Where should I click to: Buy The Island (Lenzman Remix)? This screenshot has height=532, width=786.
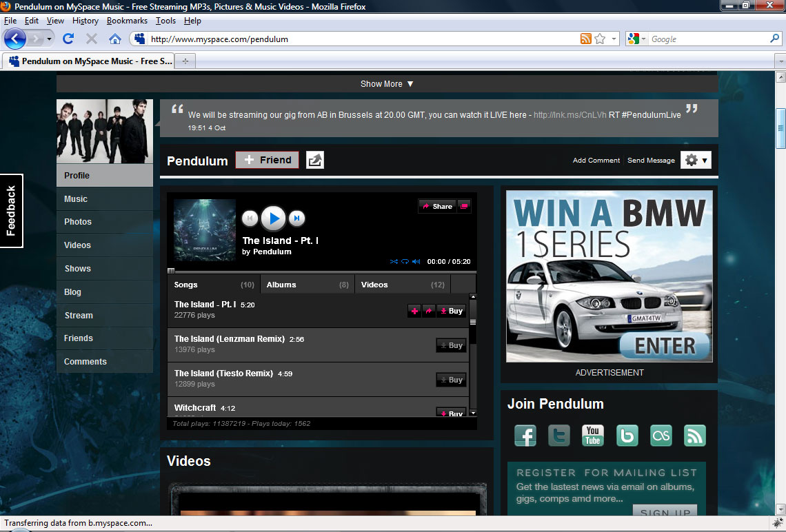click(x=451, y=345)
